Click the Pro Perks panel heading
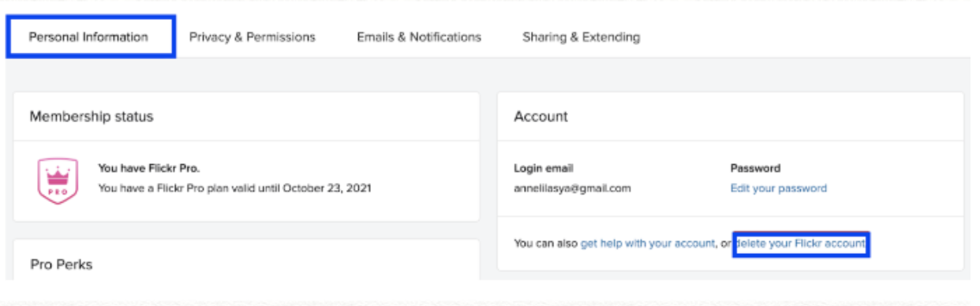 pos(62,265)
